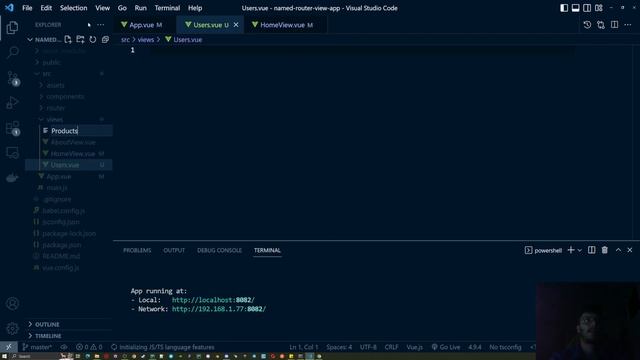Toggle primary sidebar visibility
Image resolution: width=640 pixels, height=360 pixels.
[x=564, y=8]
